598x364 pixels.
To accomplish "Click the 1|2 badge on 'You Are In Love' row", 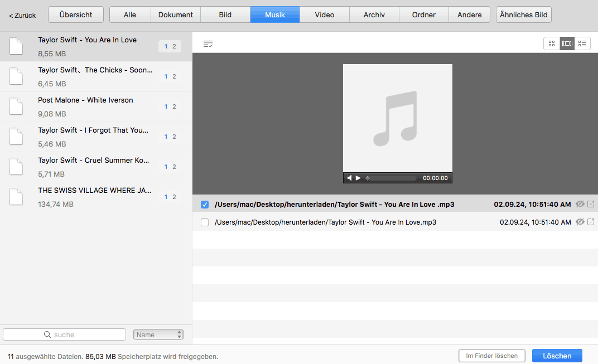I will 170,46.
